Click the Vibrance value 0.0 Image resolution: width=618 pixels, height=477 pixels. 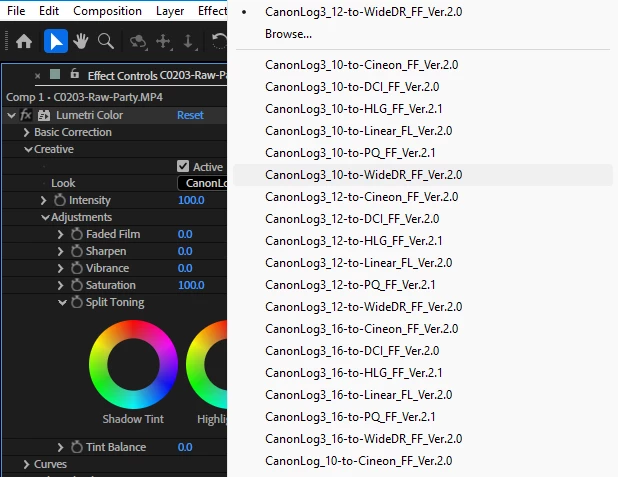click(185, 268)
